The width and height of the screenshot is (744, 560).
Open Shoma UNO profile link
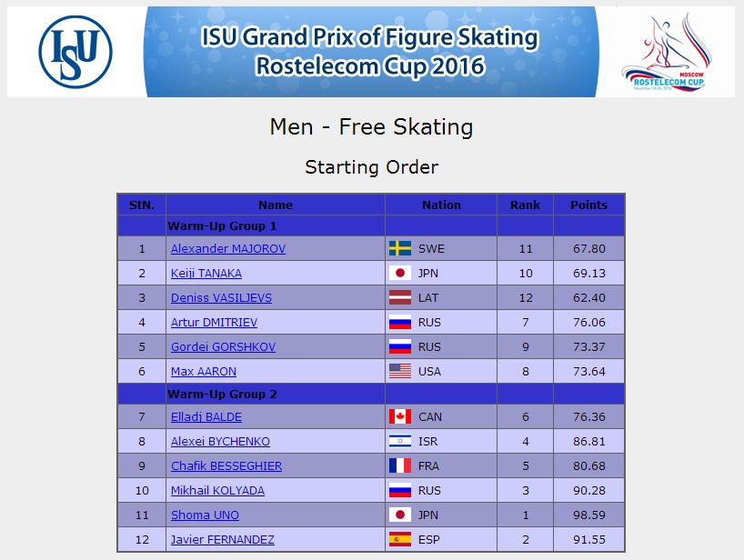205,515
